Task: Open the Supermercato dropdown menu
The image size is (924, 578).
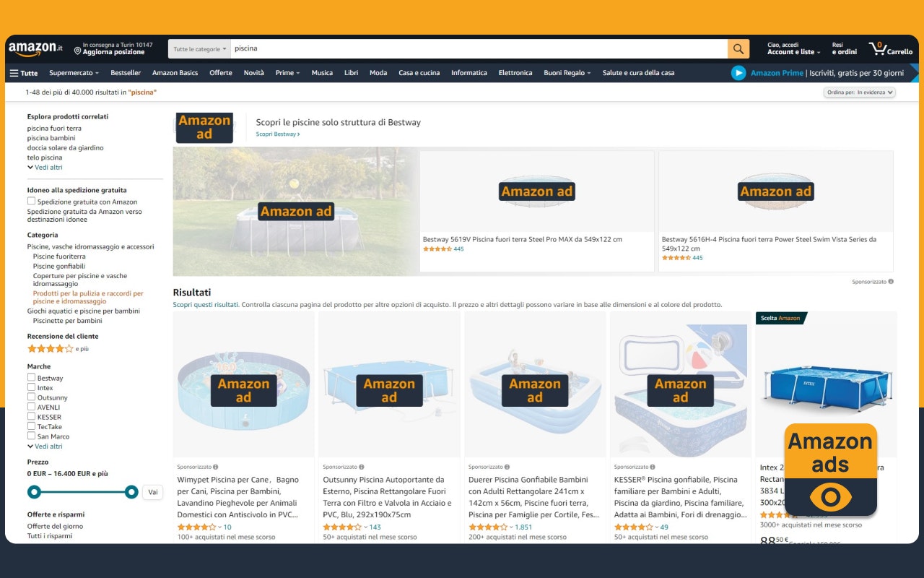Action: pos(74,73)
